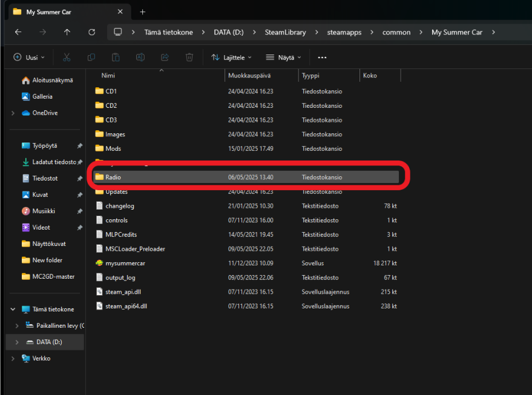Image resolution: width=532 pixels, height=395 pixels.
Task: Select OneDrive in the sidebar
Action: [39, 113]
